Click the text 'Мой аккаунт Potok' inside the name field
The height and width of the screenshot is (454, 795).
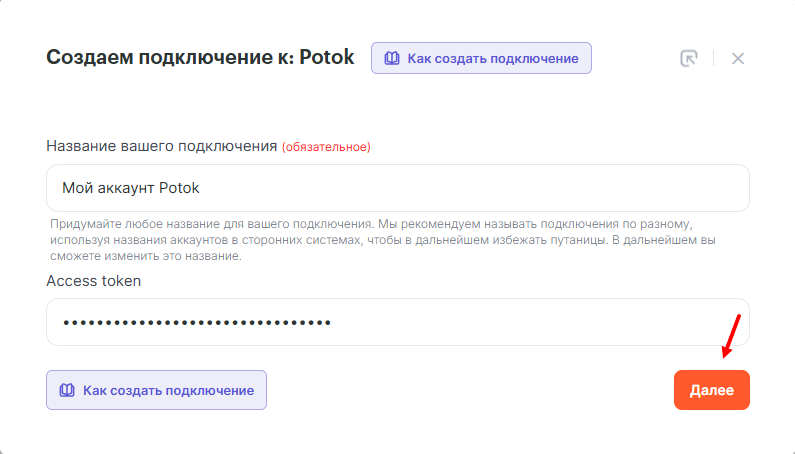[132, 188]
